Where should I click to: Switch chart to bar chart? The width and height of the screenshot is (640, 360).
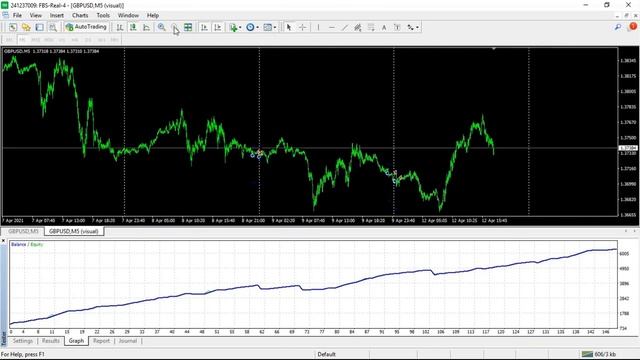point(120,27)
